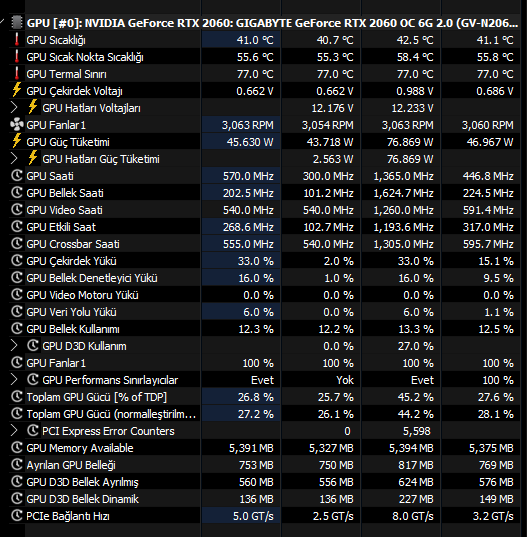
Task: Click the 12.176 V rail voltage value
Action: (332, 108)
